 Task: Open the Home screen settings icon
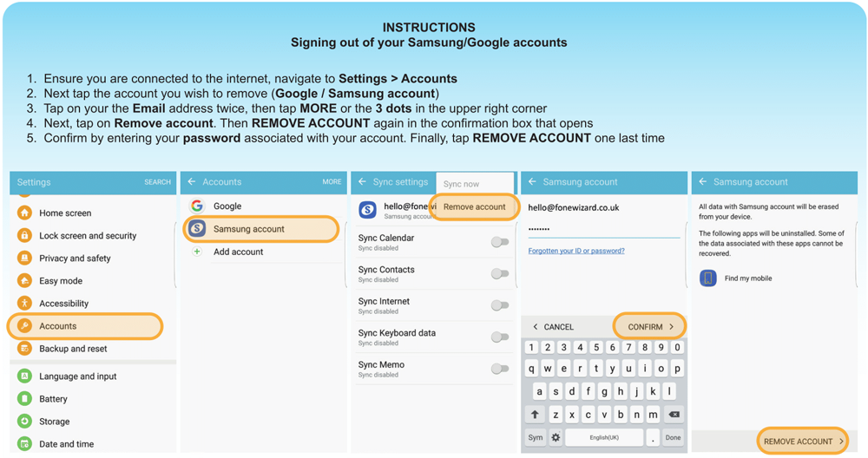pyautogui.click(x=24, y=213)
